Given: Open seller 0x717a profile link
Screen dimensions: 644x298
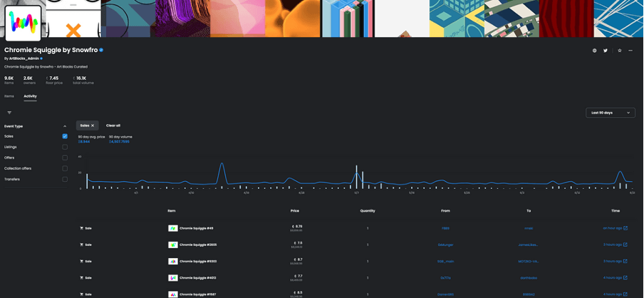Looking at the screenshot, I should click(x=445, y=278).
